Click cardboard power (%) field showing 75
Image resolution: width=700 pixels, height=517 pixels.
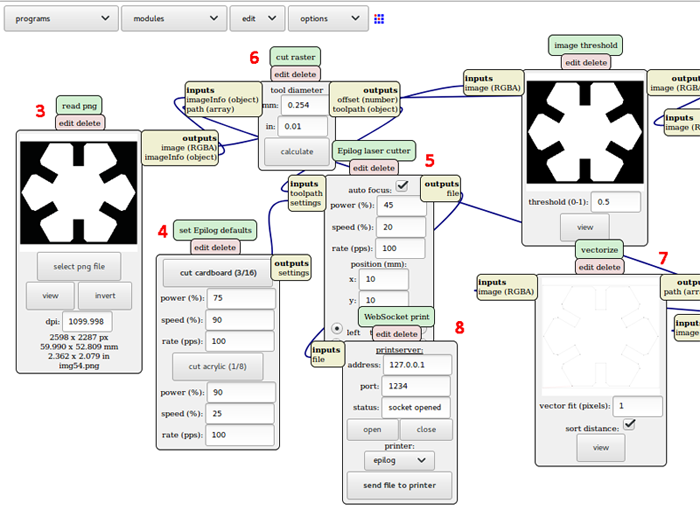tap(240, 298)
